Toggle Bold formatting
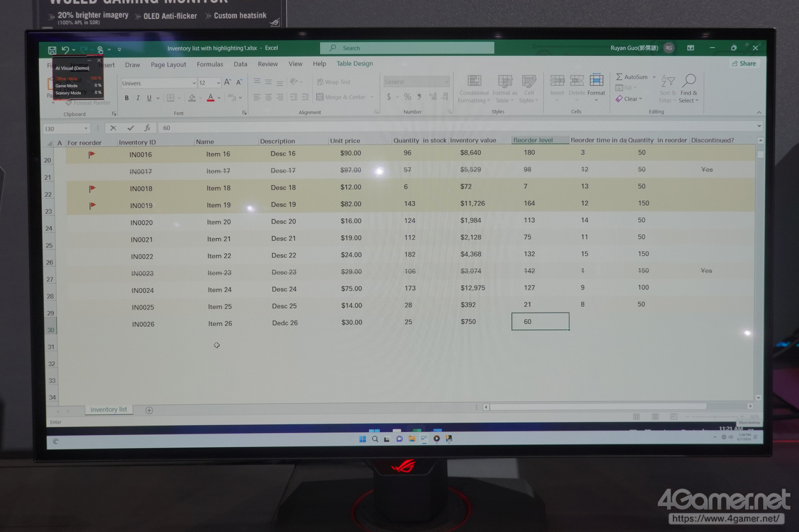 click(x=127, y=98)
